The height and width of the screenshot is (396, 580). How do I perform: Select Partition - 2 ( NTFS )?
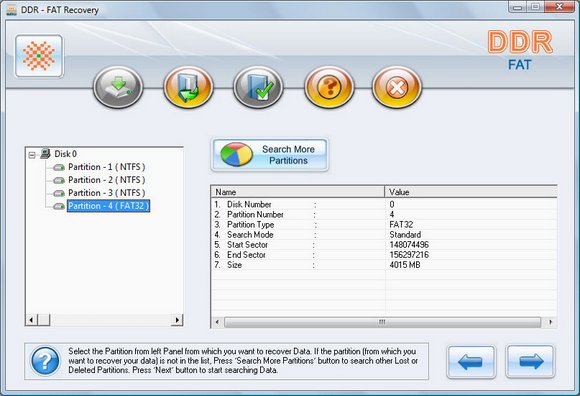point(107,180)
